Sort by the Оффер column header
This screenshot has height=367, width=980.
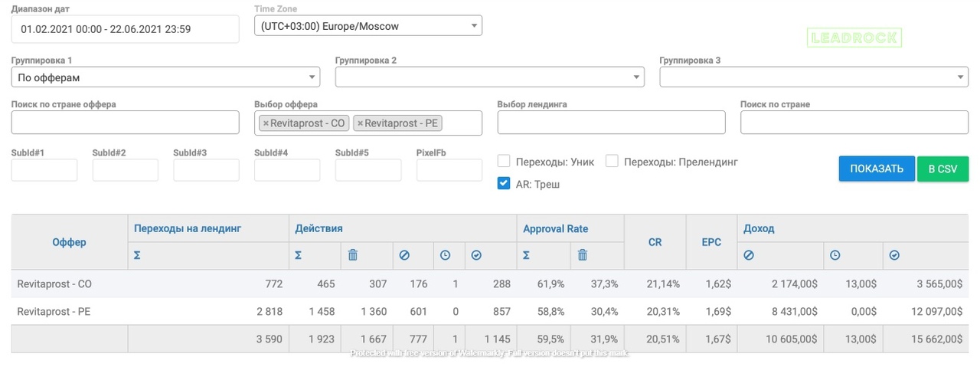coord(69,242)
